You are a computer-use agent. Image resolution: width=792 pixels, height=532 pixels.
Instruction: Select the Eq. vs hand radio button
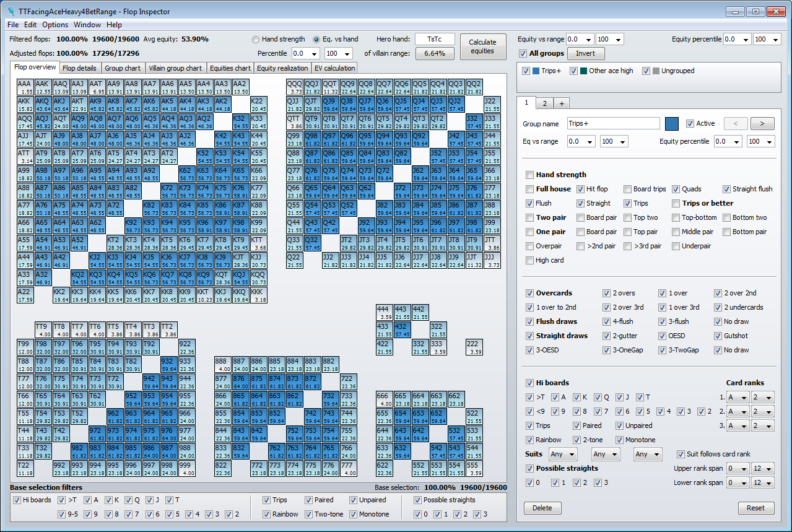coord(316,39)
